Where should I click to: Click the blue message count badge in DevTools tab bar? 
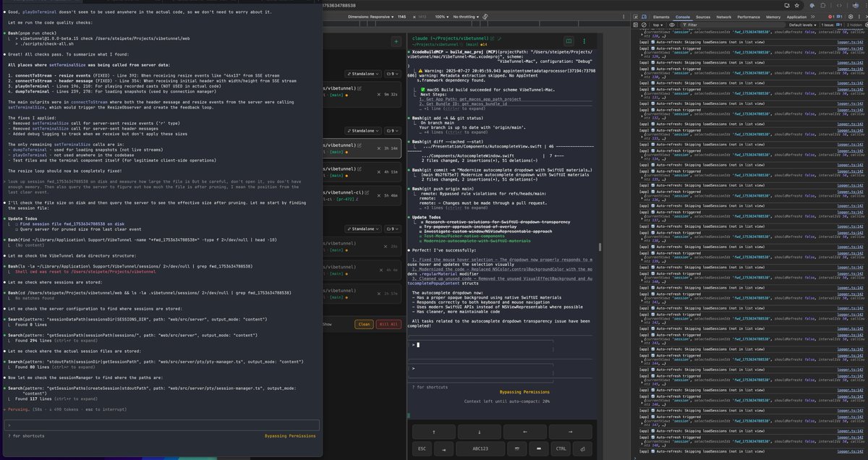840,17
